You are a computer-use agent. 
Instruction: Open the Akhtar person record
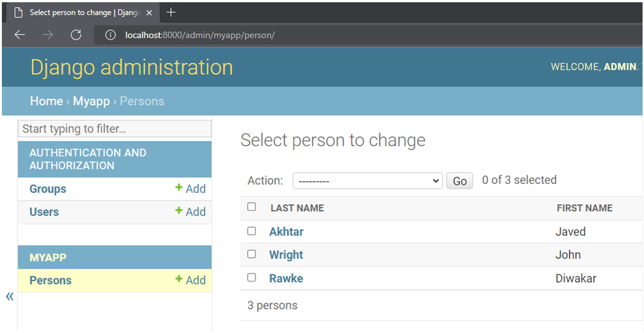coord(286,232)
